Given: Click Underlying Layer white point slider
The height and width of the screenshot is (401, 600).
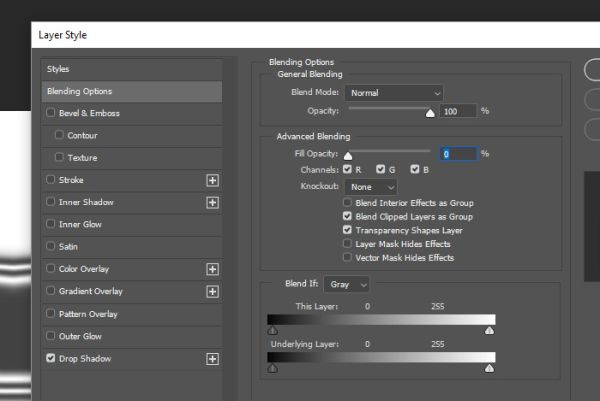Looking at the screenshot, I should [489, 368].
